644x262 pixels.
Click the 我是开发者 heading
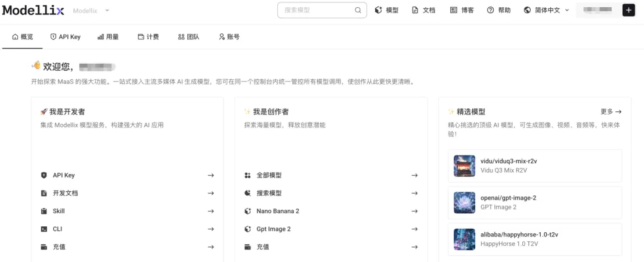coord(67,111)
